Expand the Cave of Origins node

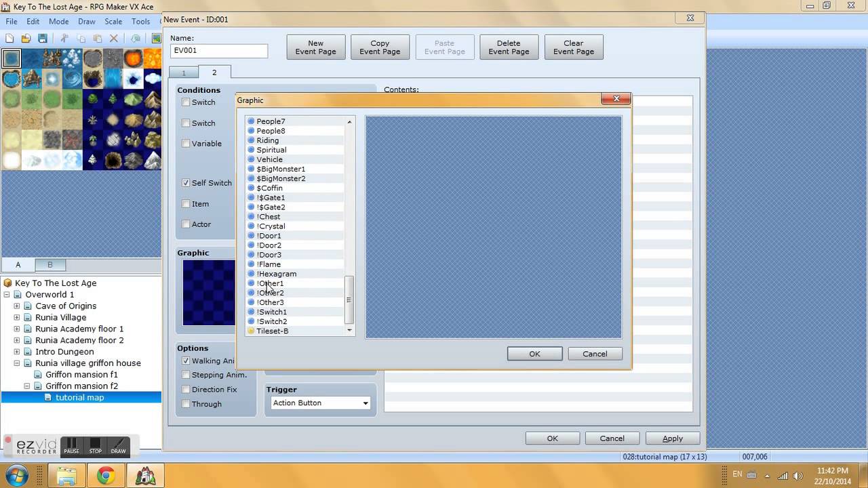(x=17, y=306)
